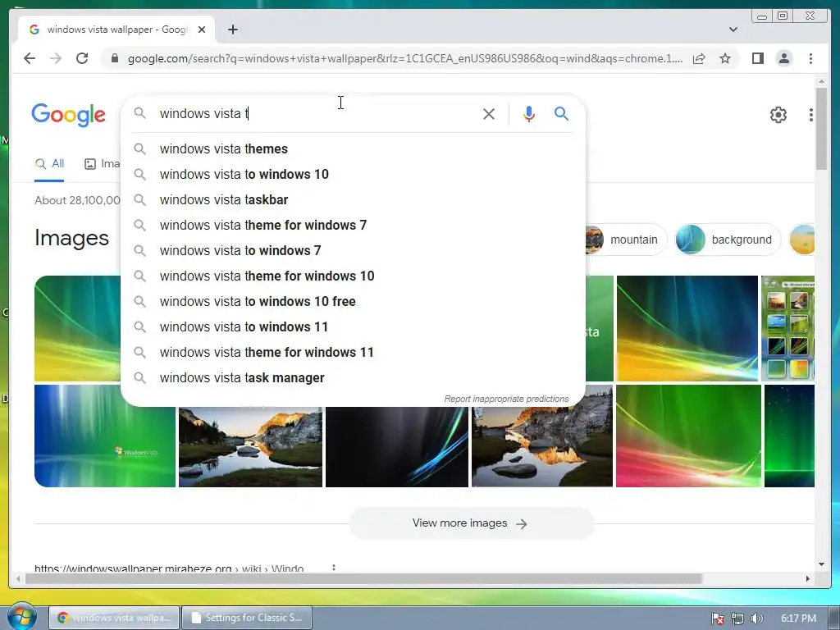The image size is (840, 630).
Task: Bookmark this tab with star icon
Action: pyautogui.click(x=725, y=58)
